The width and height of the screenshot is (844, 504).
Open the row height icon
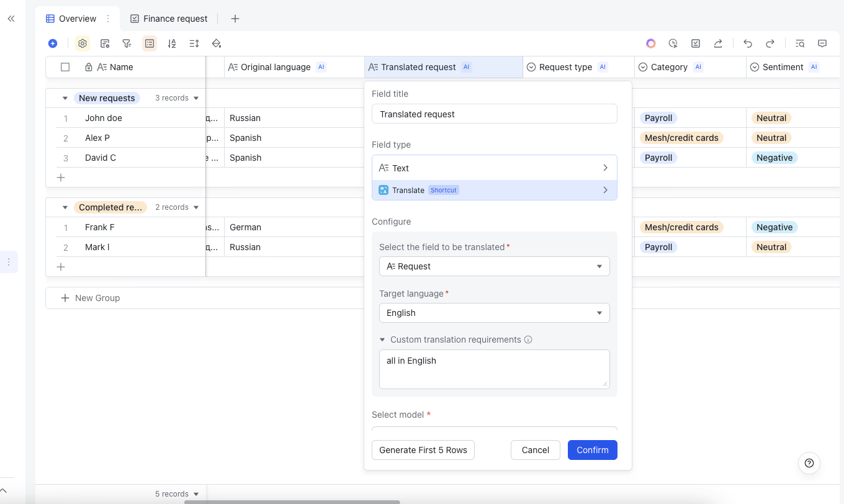(x=194, y=43)
